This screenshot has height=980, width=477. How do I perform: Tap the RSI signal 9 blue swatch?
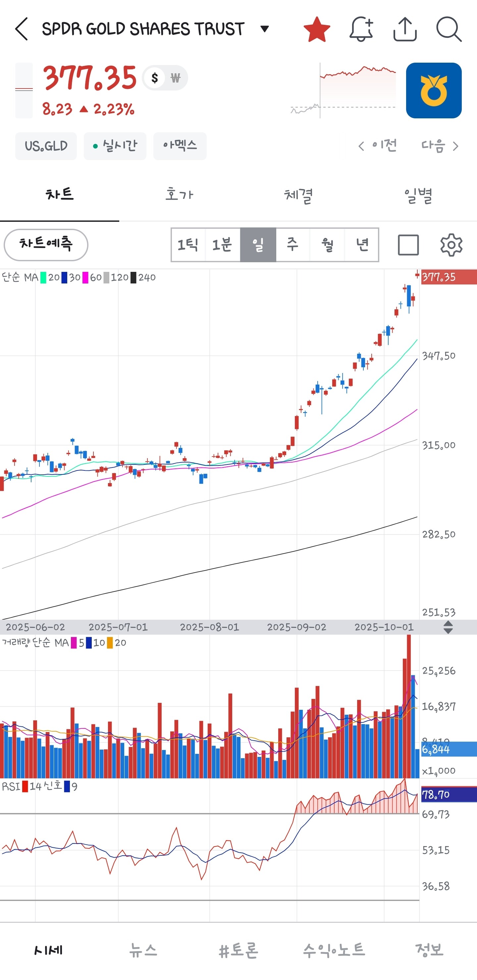click(x=67, y=786)
